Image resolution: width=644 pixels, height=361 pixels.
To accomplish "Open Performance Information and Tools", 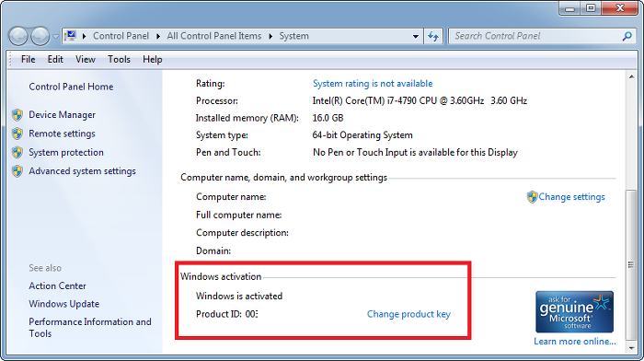I will point(90,328).
